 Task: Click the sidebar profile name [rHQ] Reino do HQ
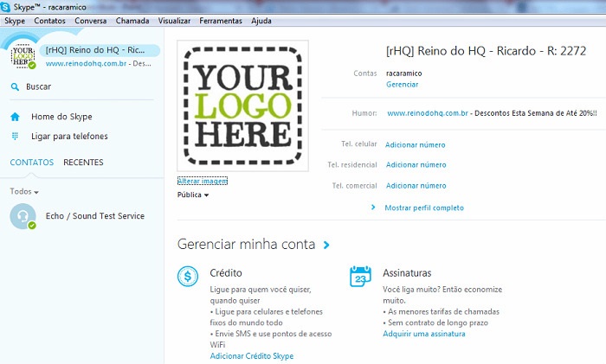95,50
